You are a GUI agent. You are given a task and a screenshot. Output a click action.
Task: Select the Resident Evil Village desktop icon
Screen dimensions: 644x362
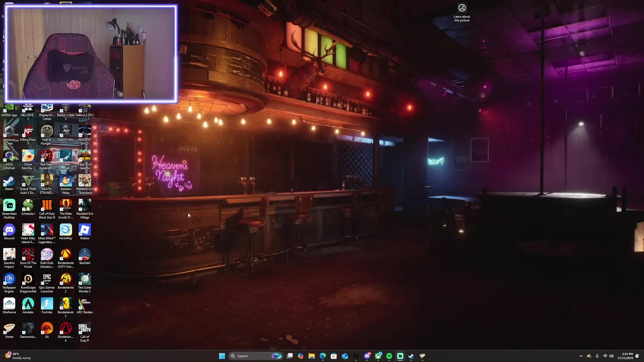click(85, 209)
